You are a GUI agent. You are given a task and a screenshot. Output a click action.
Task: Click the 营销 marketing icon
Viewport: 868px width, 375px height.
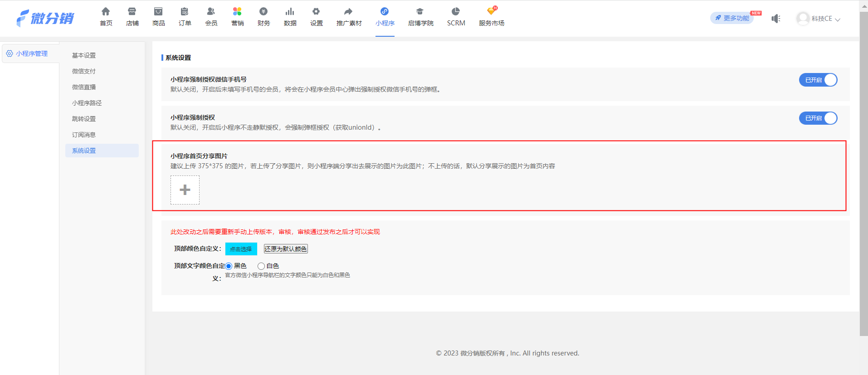[x=237, y=12]
